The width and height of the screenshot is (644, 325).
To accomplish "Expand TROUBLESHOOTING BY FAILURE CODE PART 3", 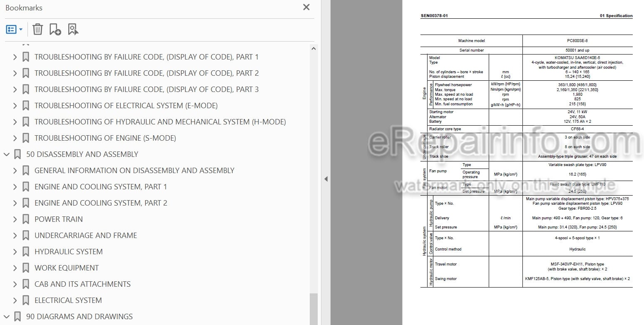I will (15, 89).
